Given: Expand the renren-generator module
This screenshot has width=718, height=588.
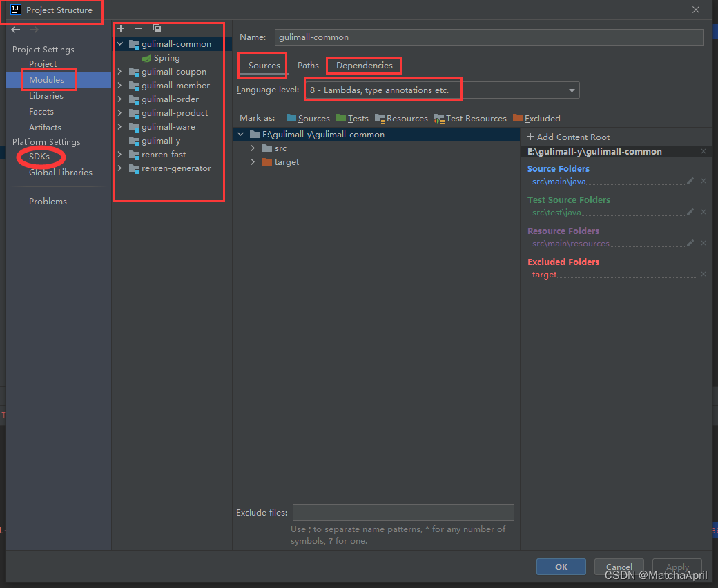Looking at the screenshot, I should coord(120,168).
